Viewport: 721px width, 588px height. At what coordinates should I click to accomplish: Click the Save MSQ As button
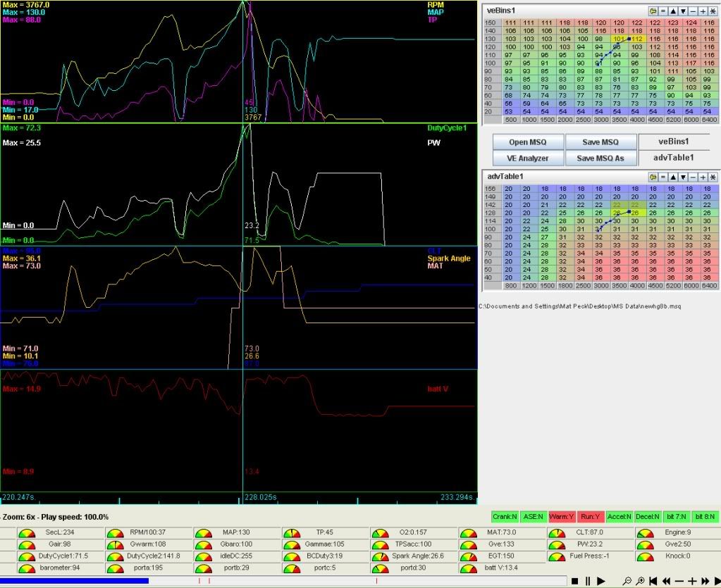tap(600, 158)
